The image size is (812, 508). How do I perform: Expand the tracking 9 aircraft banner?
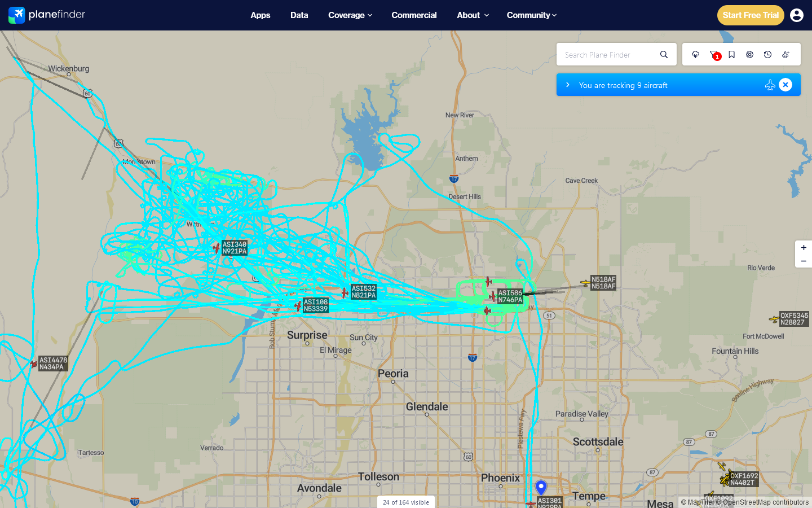[568, 85]
